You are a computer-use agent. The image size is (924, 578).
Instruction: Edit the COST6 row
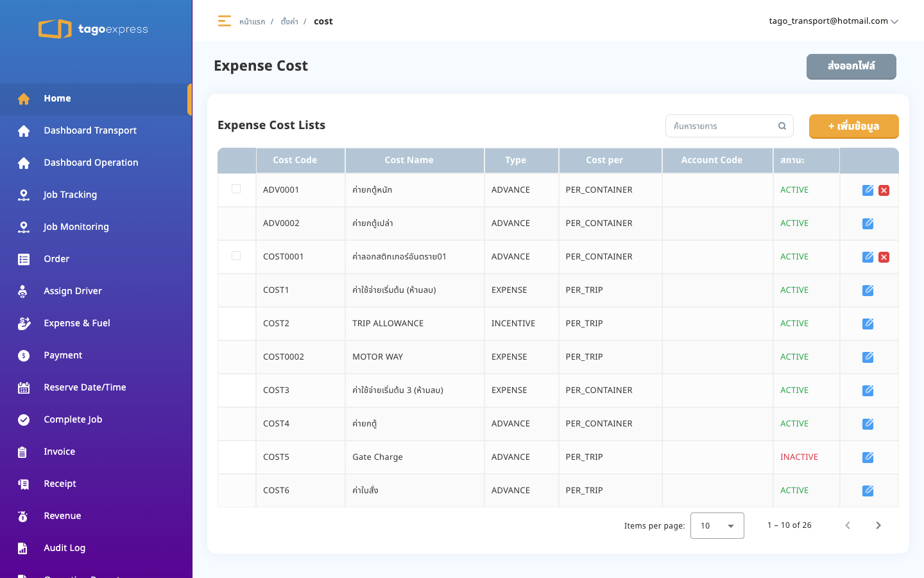click(868, 491)
